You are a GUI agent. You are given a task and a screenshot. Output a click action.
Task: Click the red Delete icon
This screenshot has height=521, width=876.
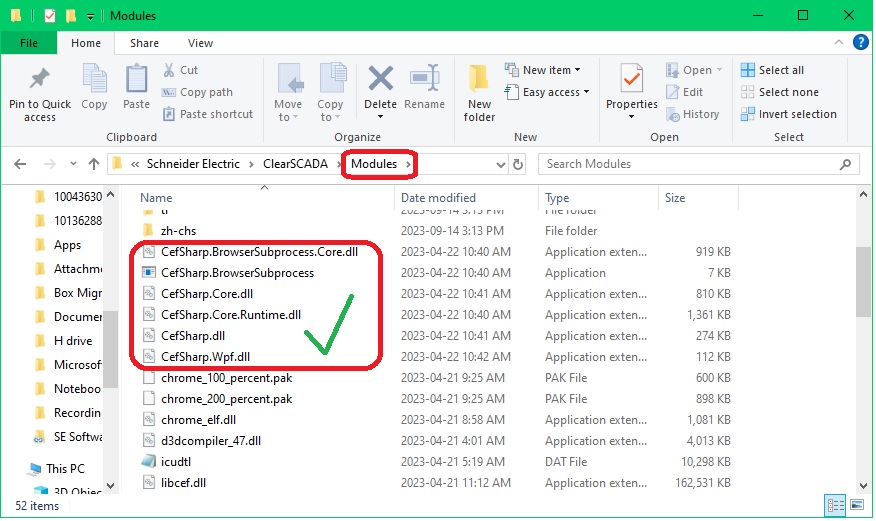(x=380, y=78)
